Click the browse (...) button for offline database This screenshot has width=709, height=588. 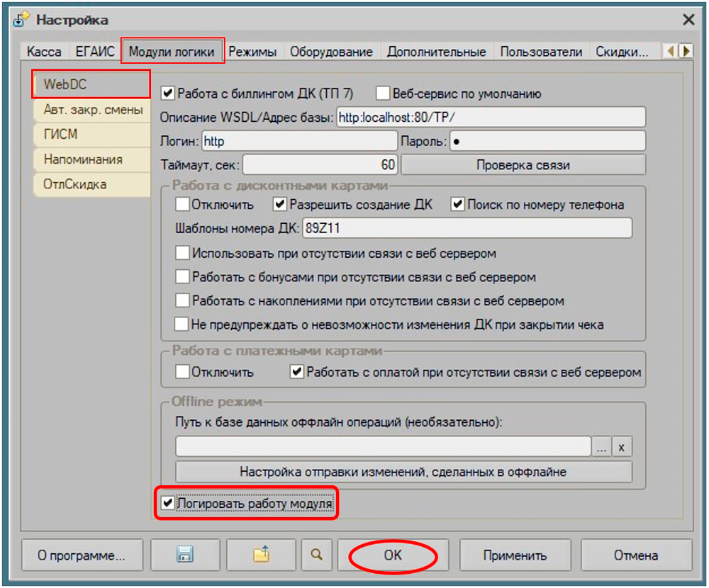601,447
